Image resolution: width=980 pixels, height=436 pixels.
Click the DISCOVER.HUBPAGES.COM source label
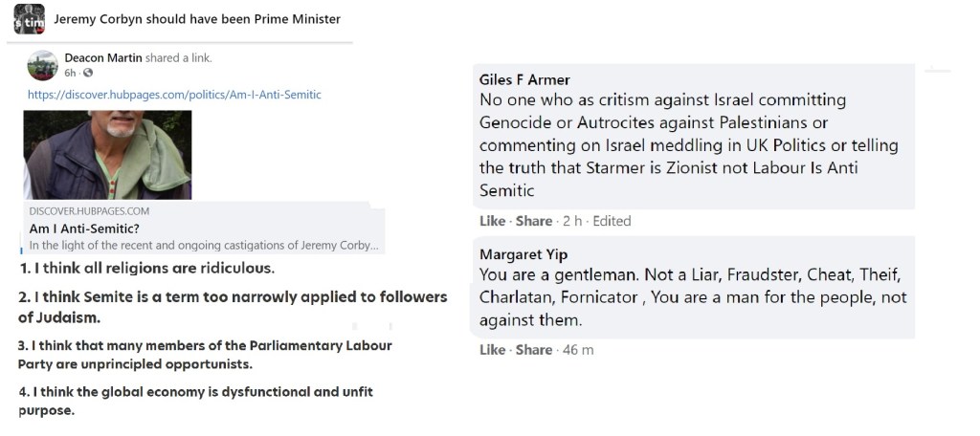[89, 211]
